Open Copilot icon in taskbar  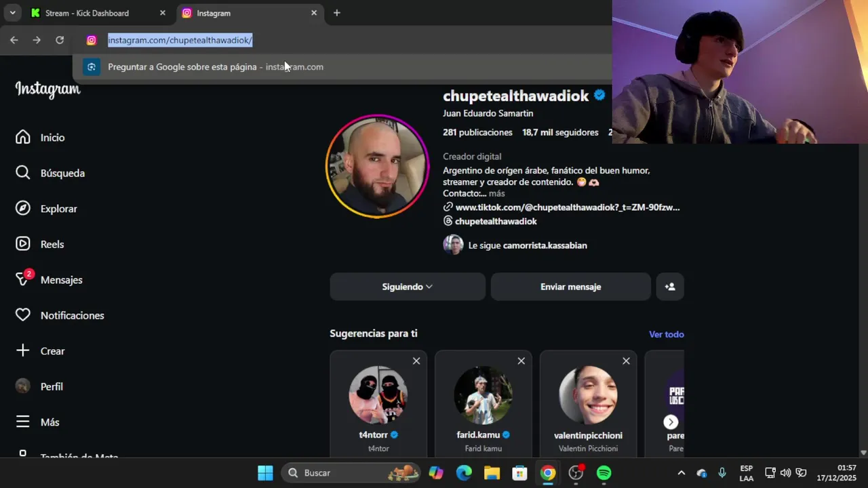[x=436, y=472]
